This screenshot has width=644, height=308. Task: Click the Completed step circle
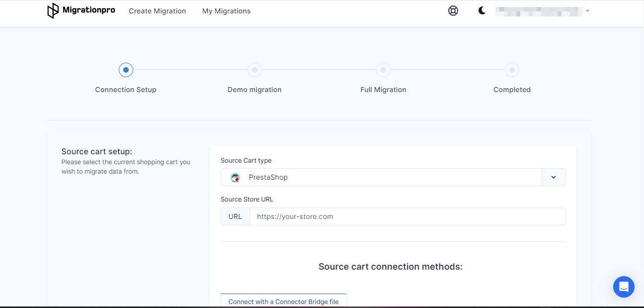tap(512, 70)
